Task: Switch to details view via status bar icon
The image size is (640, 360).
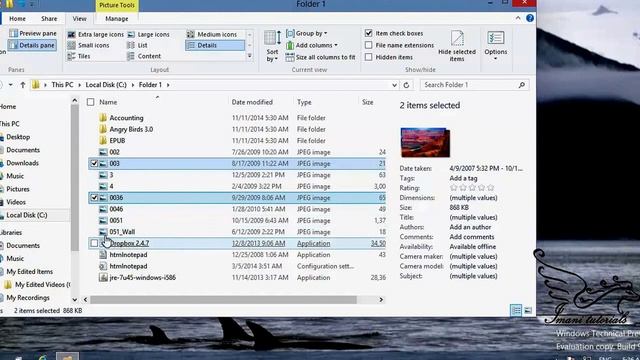Action: click(x=516, y=311)
